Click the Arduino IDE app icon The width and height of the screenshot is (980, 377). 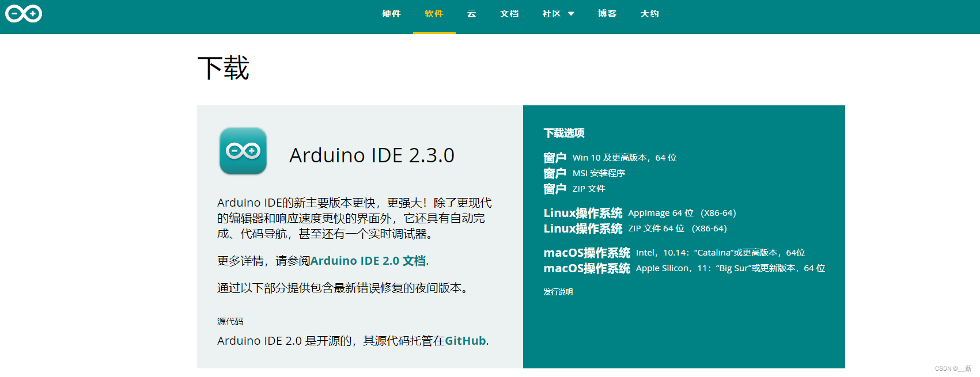pos(243,151)
